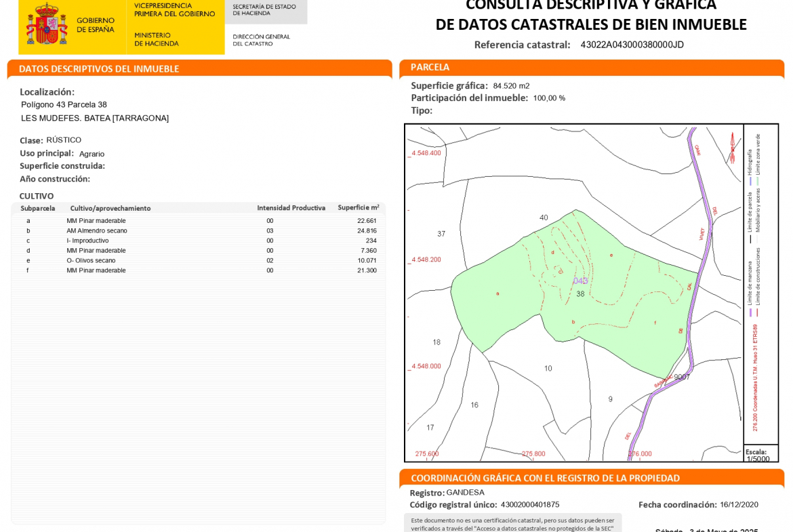Select parcel number 38 on the map
The image size is (793, 532).
tap(580, 294)
